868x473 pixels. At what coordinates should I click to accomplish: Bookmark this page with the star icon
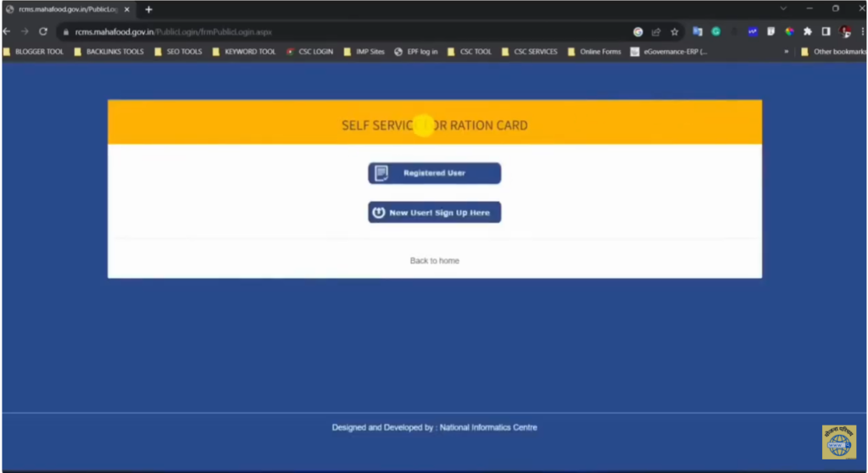(x=675, y=32)
